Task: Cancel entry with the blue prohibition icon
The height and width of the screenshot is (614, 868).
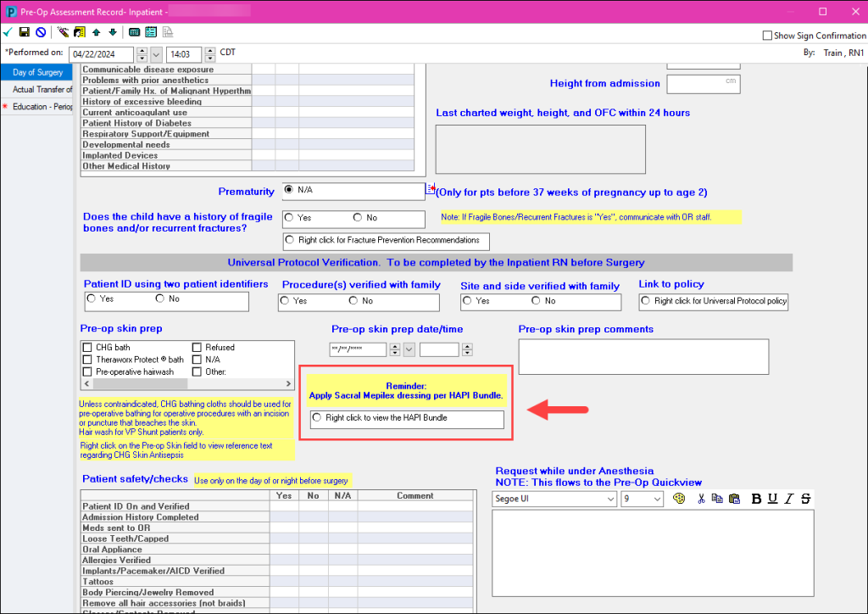Action: 39,31
